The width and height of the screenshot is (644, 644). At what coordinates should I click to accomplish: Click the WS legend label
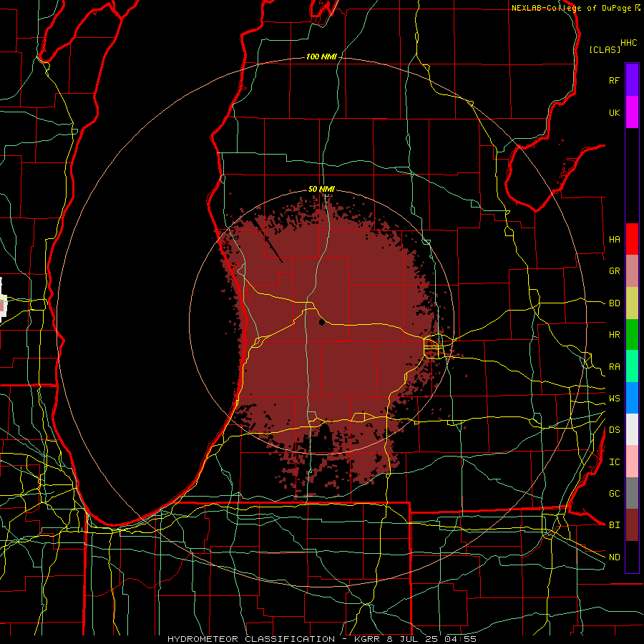[x=614, y=399]
